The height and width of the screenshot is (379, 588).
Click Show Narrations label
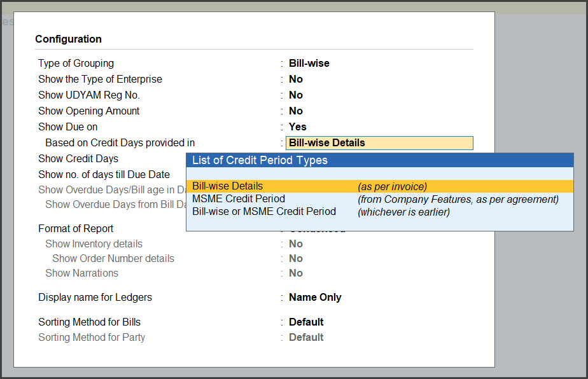pos(81,273)
